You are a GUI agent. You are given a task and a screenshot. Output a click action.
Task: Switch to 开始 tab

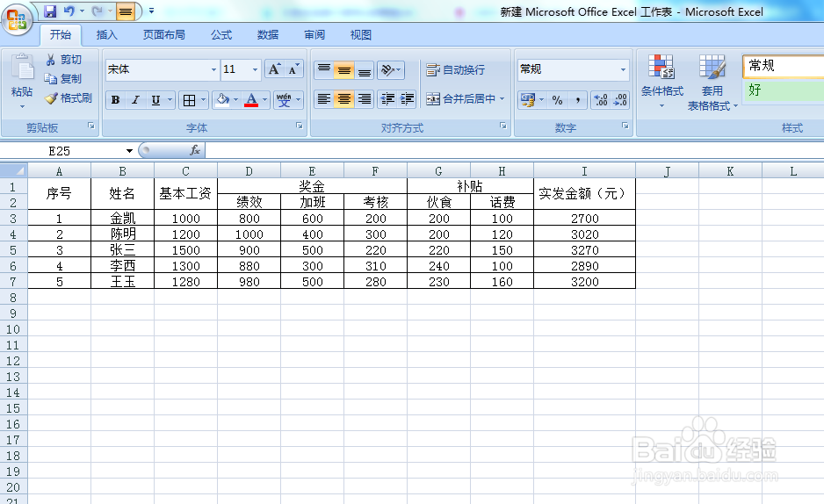click(61, 34)
